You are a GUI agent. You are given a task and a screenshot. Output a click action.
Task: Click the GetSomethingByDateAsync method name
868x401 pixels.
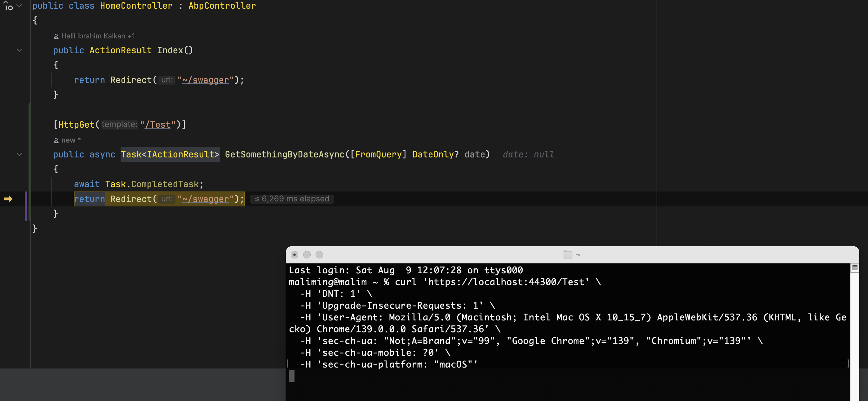[285, 154]
